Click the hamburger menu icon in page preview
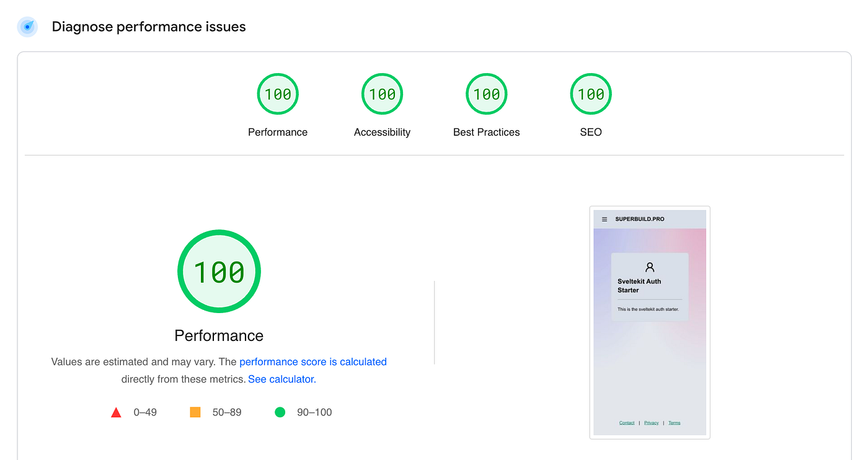868x460 pixels. tap(604, 219)
